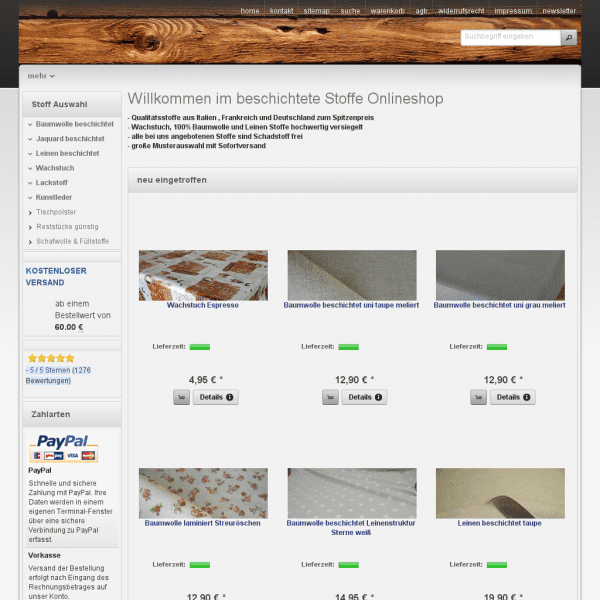Image resolution: width=600 pixels, height=600 pixels.
Task: Click the Vorkasse payment heading
Action: [x=44, y=555]
